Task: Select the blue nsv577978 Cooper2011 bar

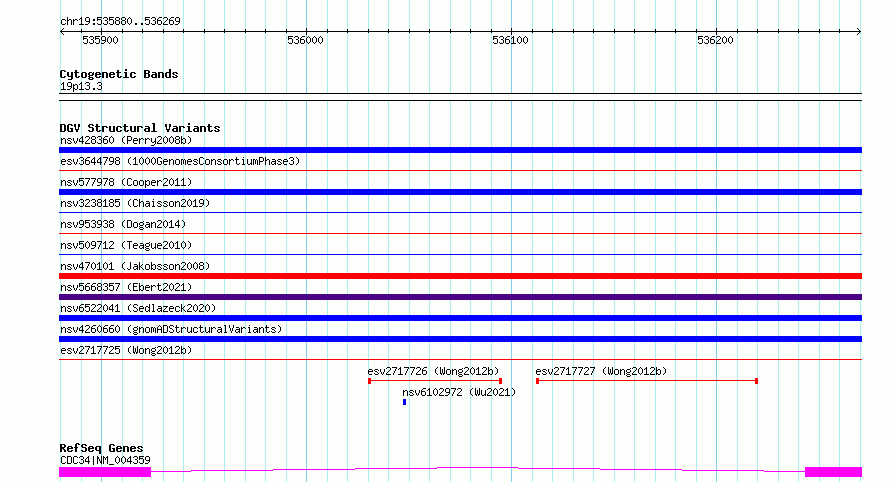Action: [x=460, y=192]
